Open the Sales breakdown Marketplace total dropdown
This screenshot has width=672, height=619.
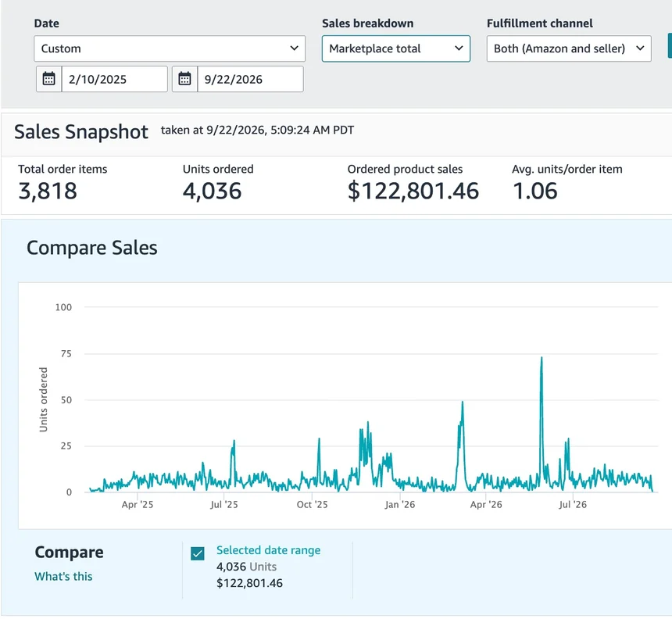[x=396, y=48]
